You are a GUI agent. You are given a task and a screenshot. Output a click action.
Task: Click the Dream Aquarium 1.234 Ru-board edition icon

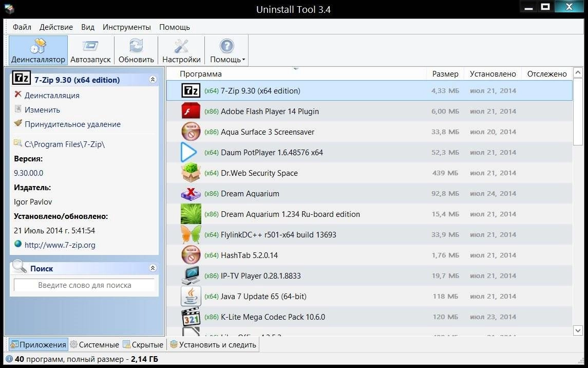191,214
